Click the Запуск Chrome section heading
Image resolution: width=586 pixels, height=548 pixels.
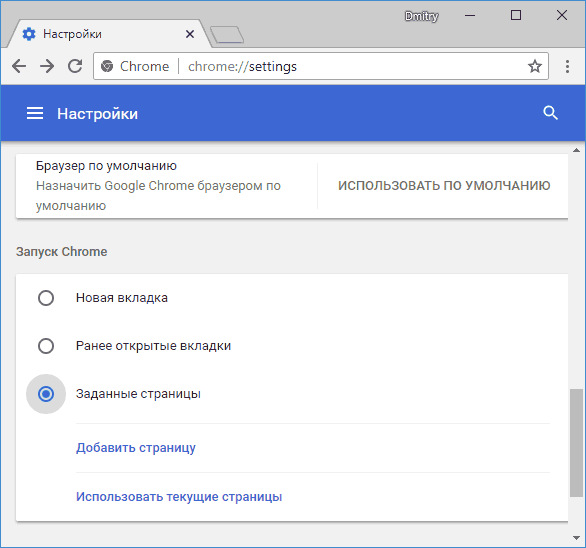point(62,252)
